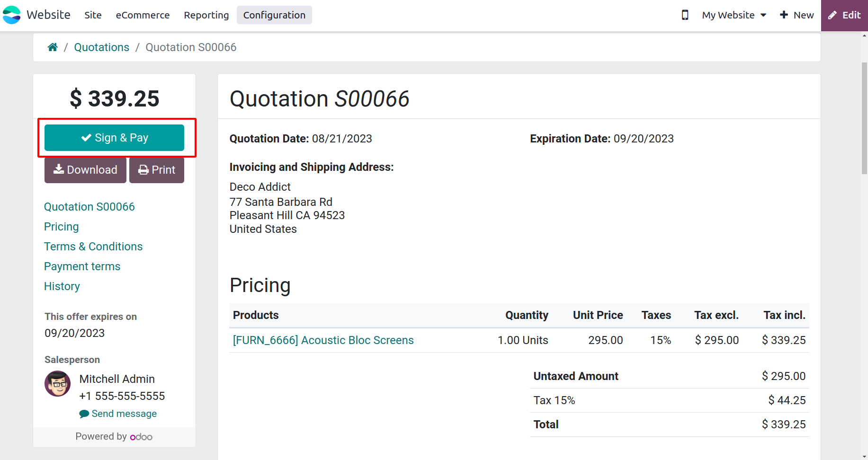Click the Odoo Website logo icon
This screenshot has height=460, width=868.
pos(12,15)
